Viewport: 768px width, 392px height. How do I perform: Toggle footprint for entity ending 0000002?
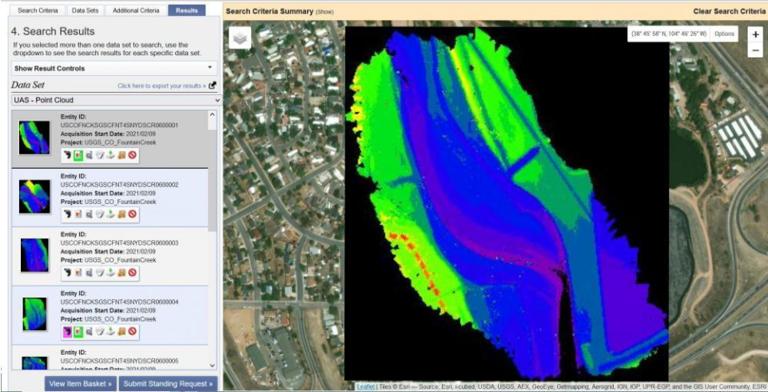67,214
